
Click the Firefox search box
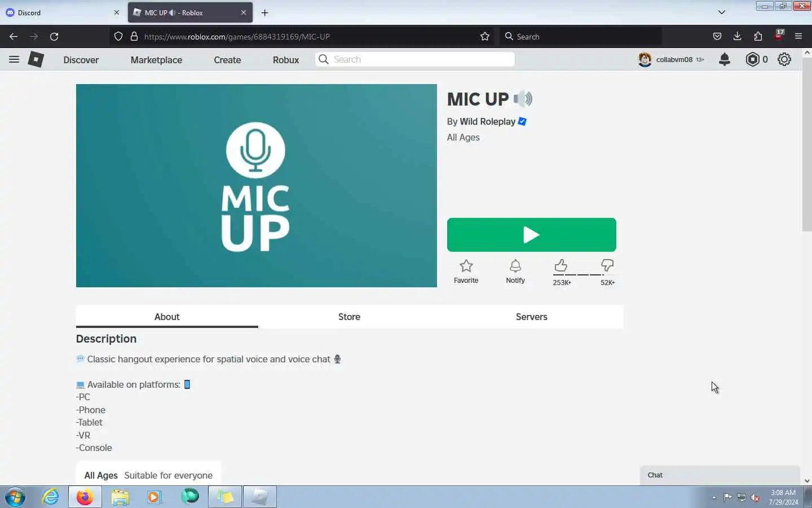pos(581,36)
